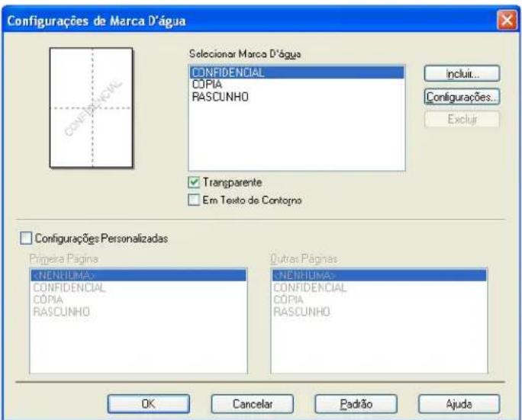This screenshot has height=420, width=522.
Task: Open help with Ajuda button
Action: (x=459, y=404)
